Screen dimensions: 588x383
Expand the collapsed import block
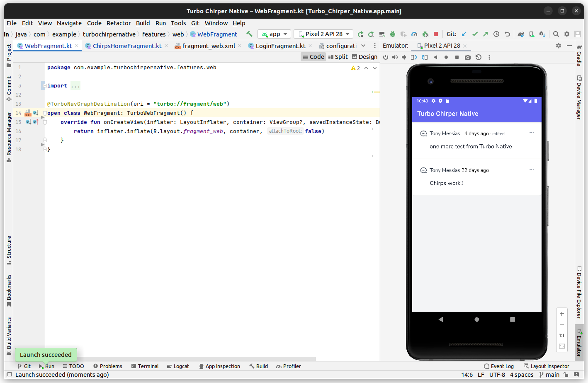tap(44, 86)
